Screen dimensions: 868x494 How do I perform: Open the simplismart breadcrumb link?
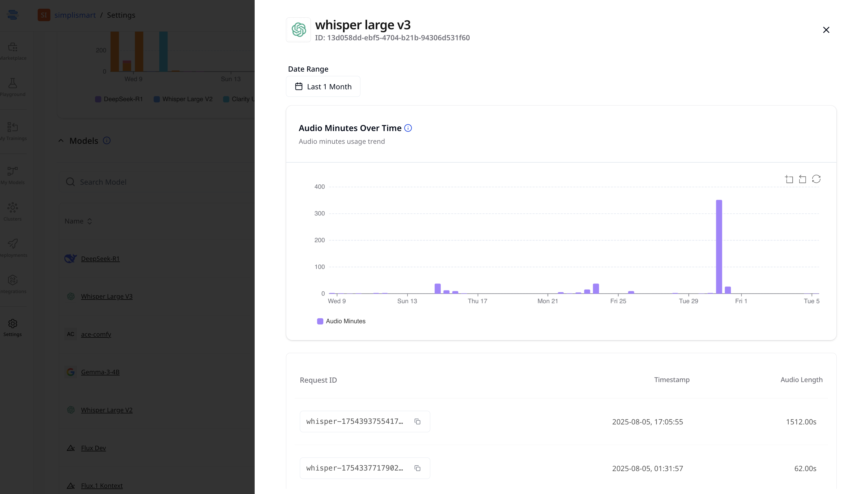click(x=75, y=15)
